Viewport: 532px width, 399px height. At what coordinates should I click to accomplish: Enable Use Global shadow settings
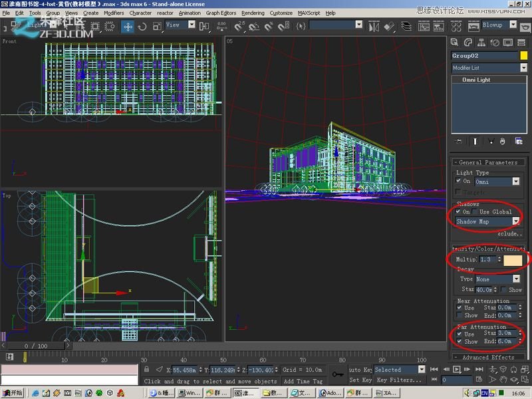475,212
